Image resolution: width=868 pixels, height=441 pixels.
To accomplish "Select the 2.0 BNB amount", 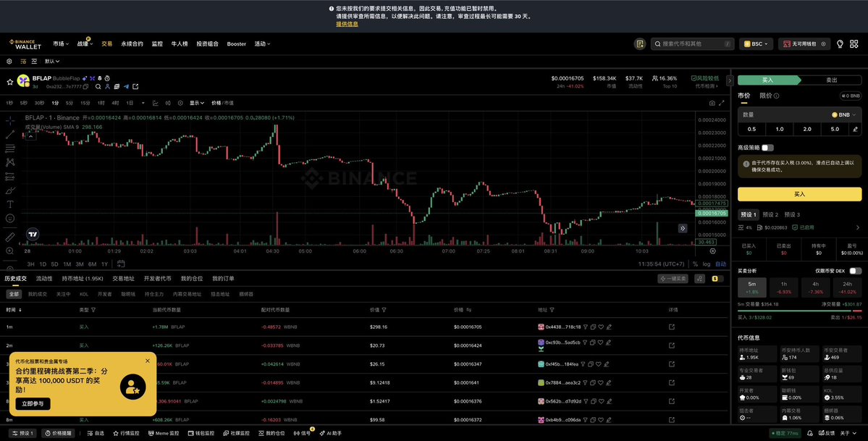I will point(806,129).
